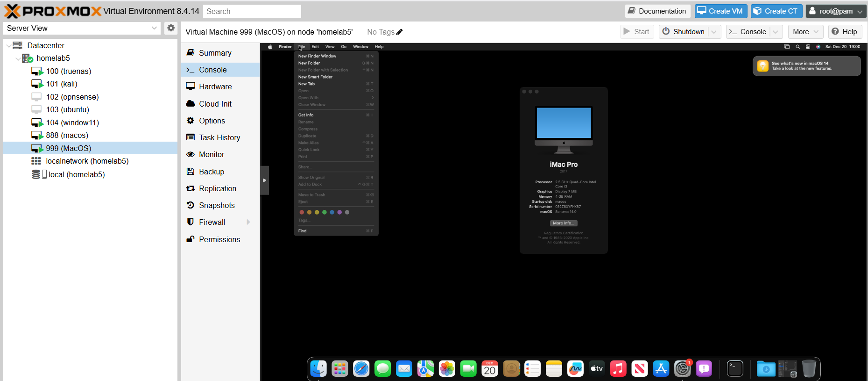
Task: Open Shutdown options dropdown arrow
Action: coord(714,32)
